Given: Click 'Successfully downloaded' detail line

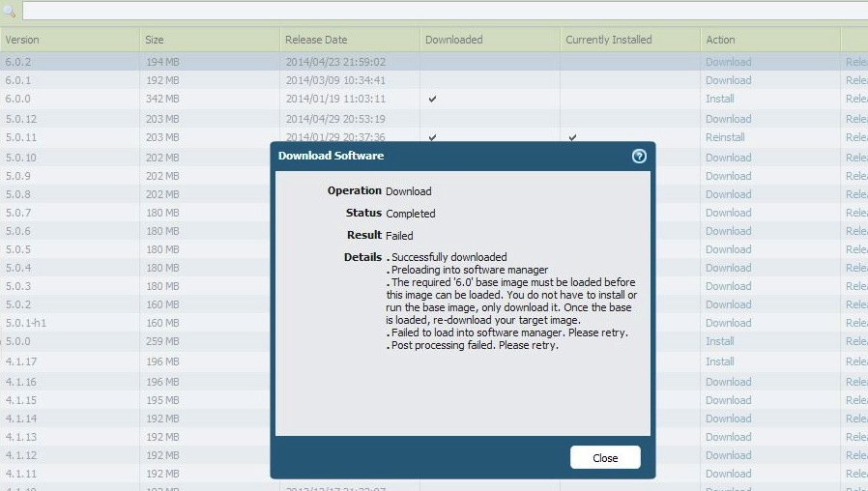Looking at the screenshot, I should 447,257.
